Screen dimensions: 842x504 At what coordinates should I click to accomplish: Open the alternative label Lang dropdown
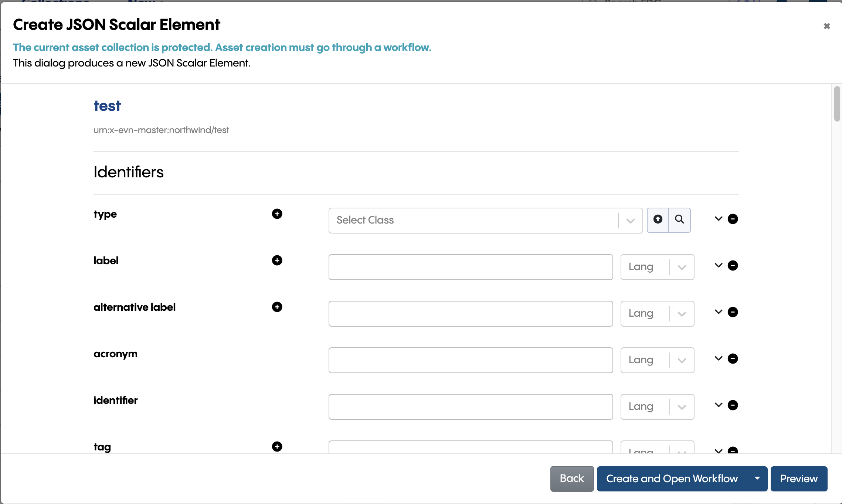pyautogui.click(x=657, y=314)
